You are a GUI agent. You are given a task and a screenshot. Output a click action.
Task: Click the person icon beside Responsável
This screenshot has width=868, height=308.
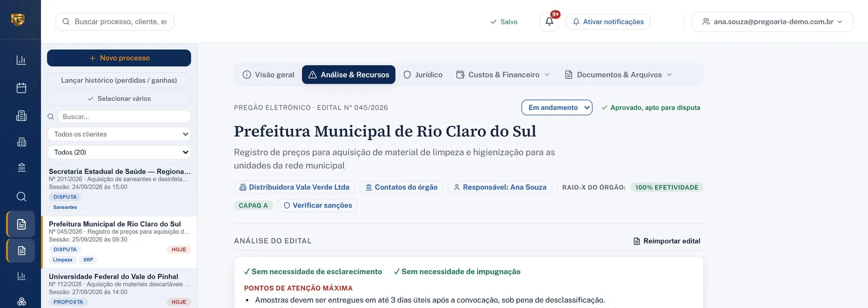457,187
